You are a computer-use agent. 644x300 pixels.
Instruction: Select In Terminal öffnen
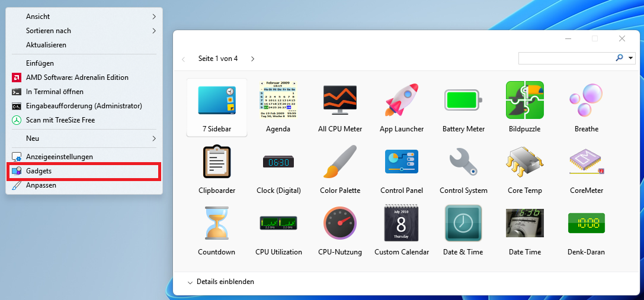(x=84, y=92)
